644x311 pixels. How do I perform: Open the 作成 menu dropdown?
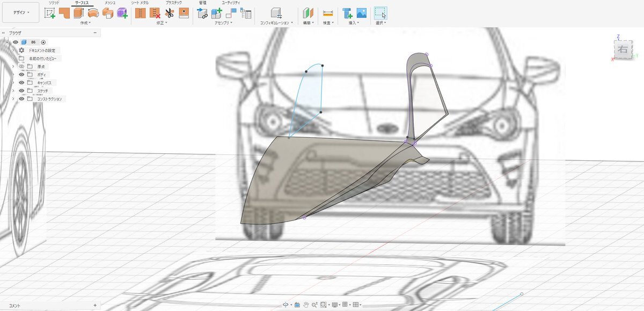click(x=85, y=23)
